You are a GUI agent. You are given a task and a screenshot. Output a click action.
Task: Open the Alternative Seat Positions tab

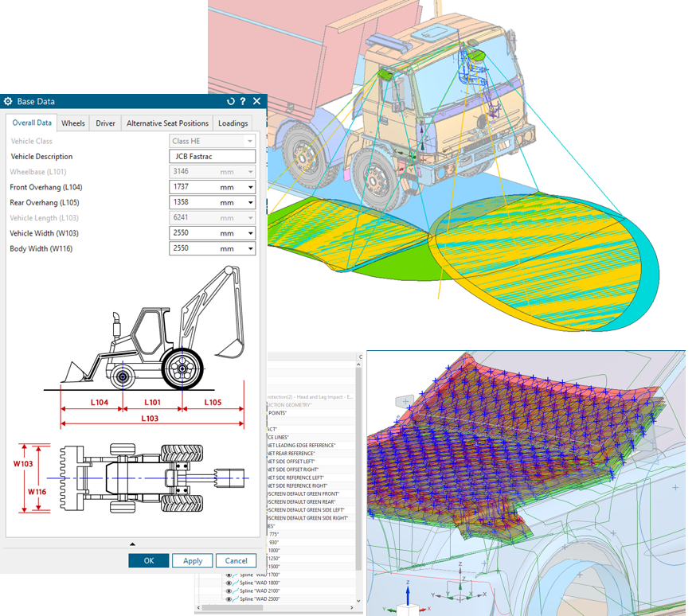point(167,123)
